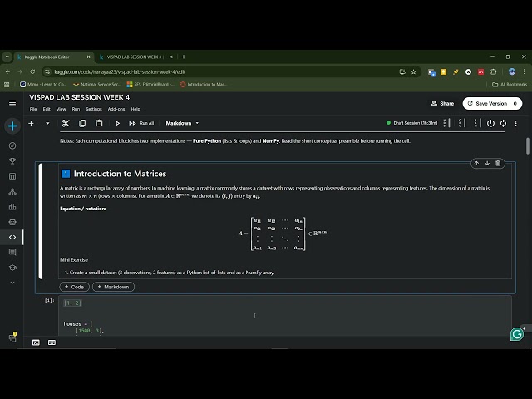Add a Markdown cell below

coord(113,287)
